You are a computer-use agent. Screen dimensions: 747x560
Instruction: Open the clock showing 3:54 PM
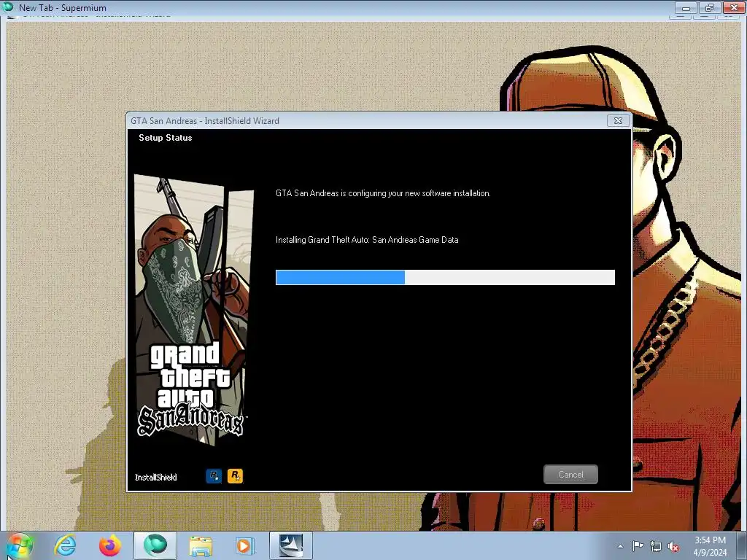click(x=710, y=546)
